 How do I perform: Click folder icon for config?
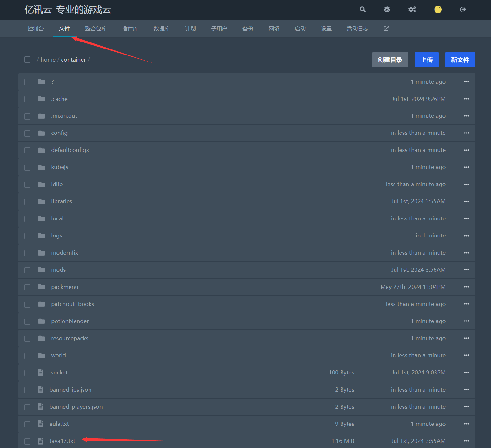(42, 133)
